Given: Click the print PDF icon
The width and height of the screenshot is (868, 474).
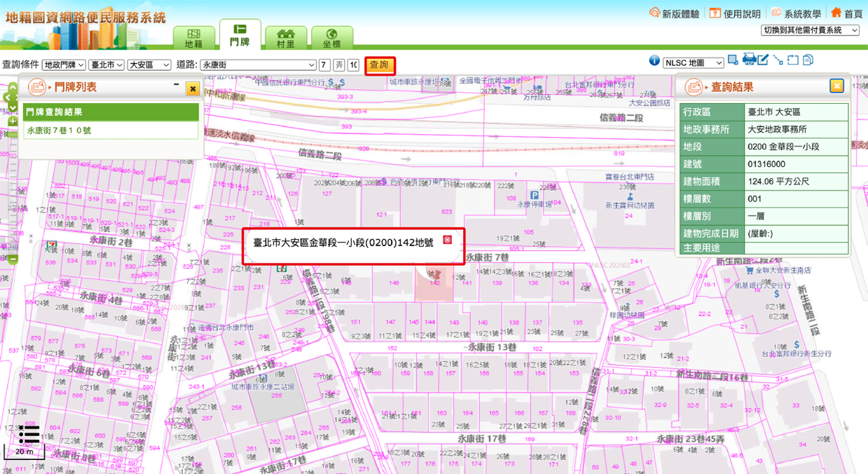Looking at the screenshot, I should tap(749, 60).
